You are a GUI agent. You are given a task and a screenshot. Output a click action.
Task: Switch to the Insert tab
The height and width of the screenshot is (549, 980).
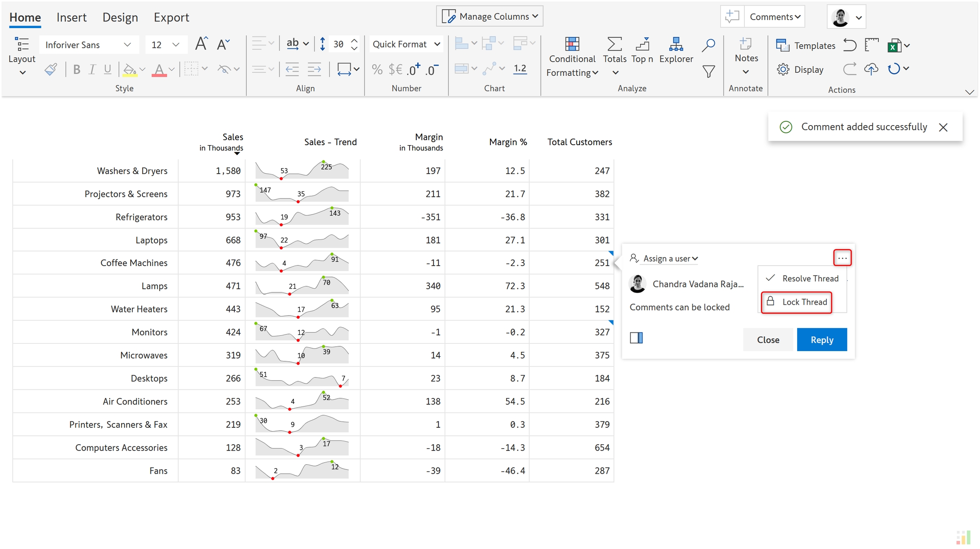(x=71, y=17)
